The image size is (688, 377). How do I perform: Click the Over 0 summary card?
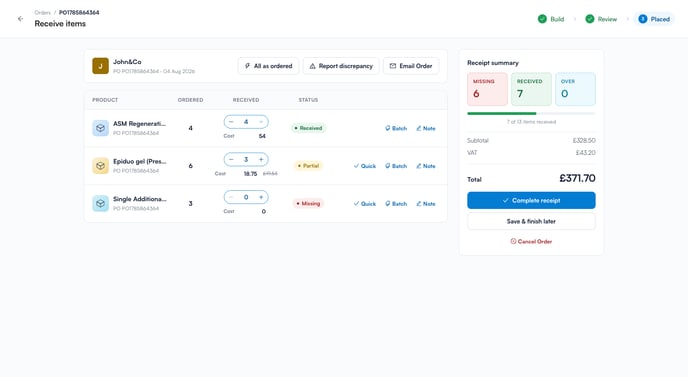coord(575,89)
